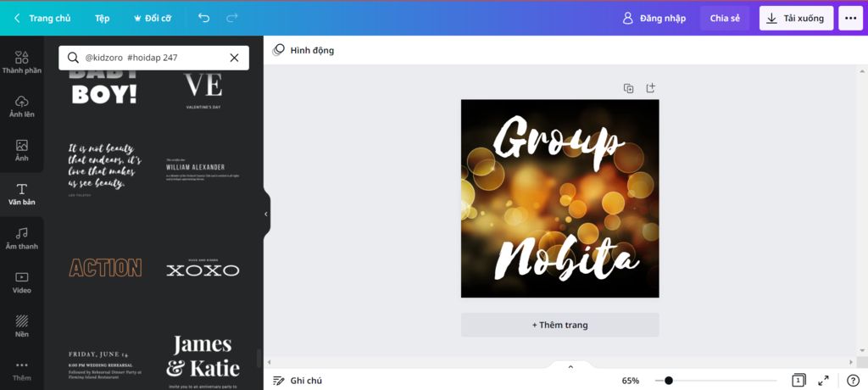Download design with Tải xuống
Image resolution: width=868 pixels, height=390 pixels.
tap(796, 19)
